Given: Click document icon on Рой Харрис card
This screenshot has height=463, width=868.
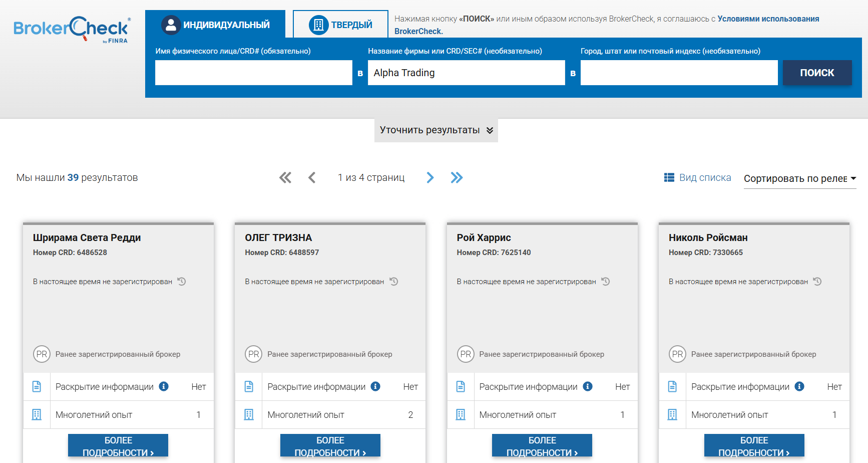Looking at the screenshot, I should 461,386.
